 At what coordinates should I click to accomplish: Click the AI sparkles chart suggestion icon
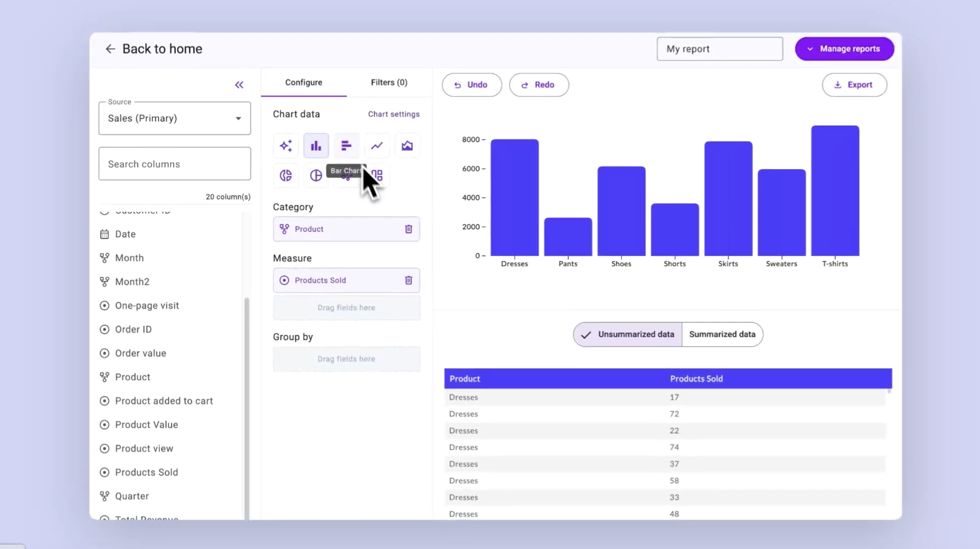tap(286, 145)
